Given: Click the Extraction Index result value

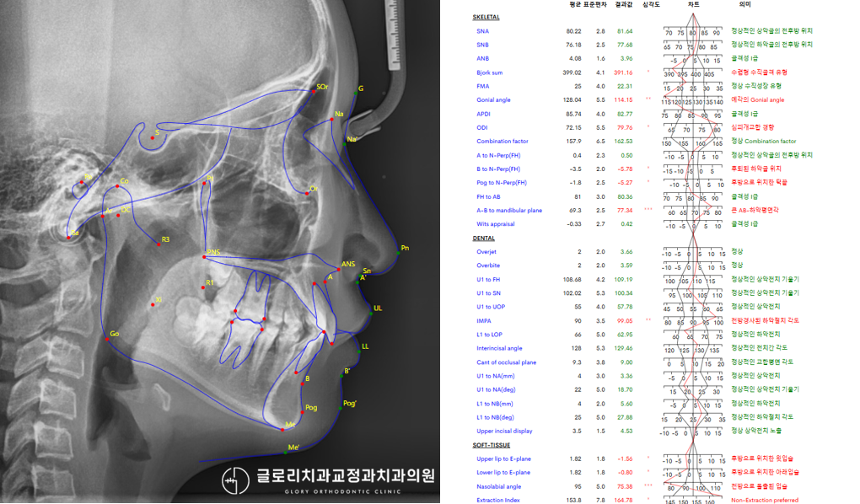Looking at the screenshot, I should (624, 500).
